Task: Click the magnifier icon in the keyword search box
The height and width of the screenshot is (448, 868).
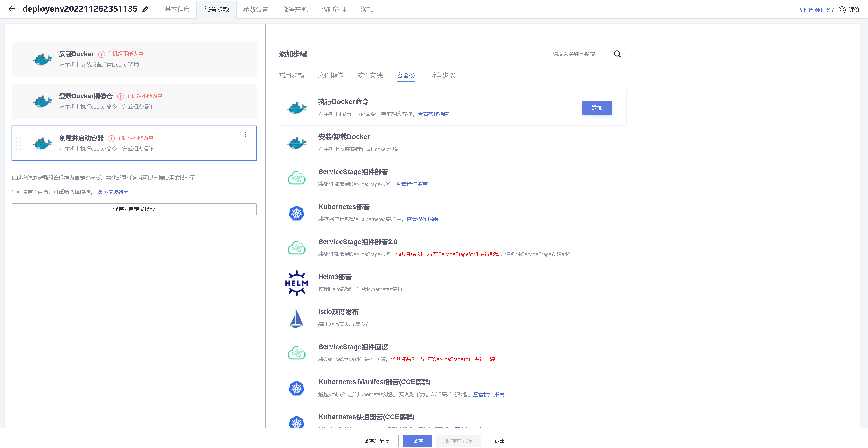Action: click(x=617, y=54)
